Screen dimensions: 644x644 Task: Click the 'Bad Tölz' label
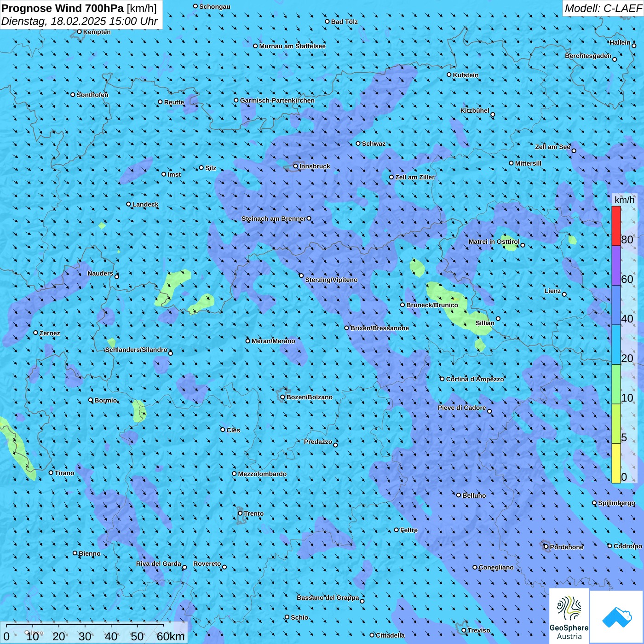coord(344,22)
